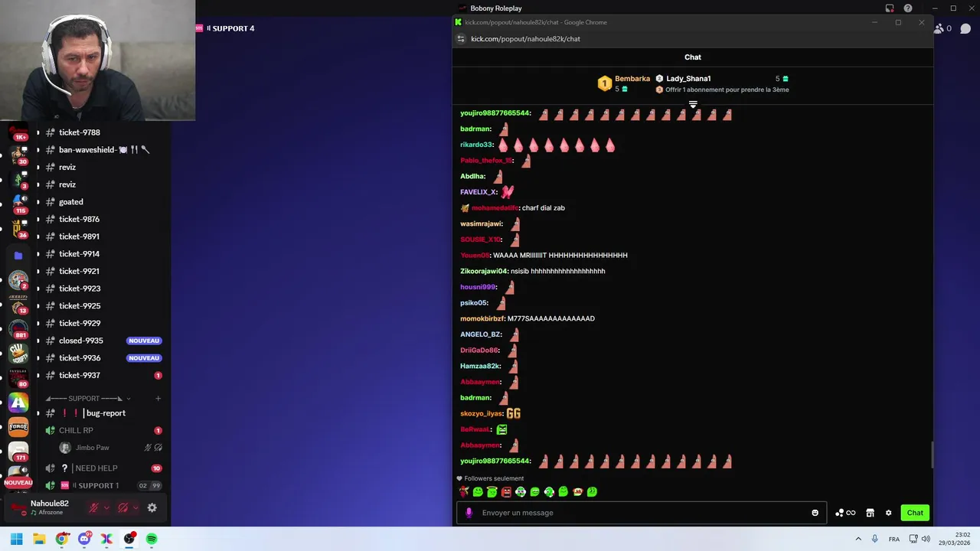Show voice channel members list icon
The image size is (980, 551).
939,28
